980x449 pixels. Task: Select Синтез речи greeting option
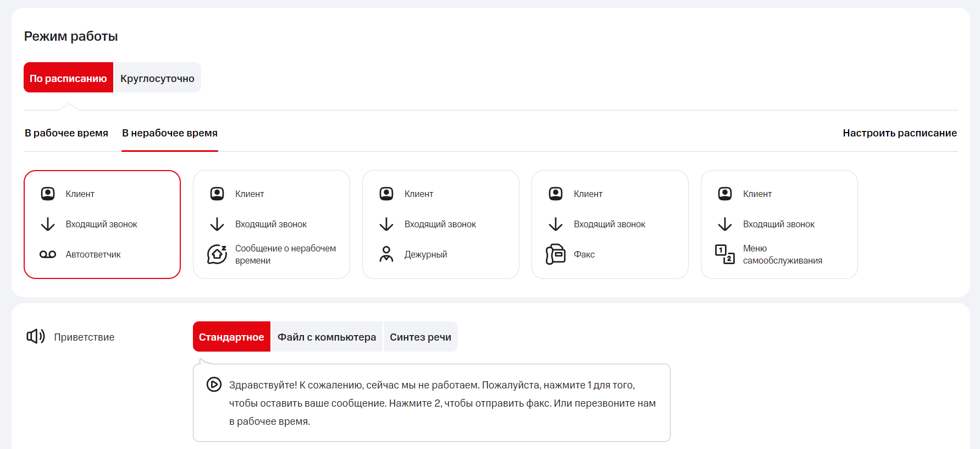point(420,337)
